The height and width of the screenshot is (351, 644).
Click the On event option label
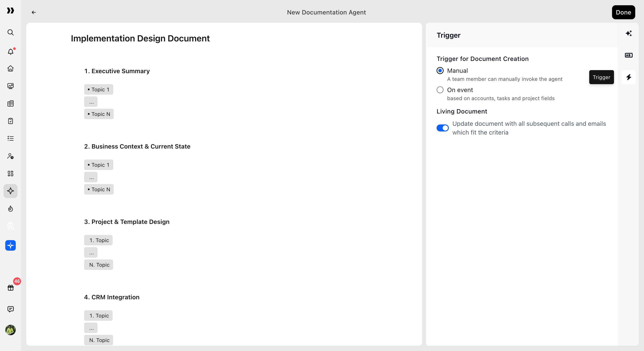click(460, 90)
